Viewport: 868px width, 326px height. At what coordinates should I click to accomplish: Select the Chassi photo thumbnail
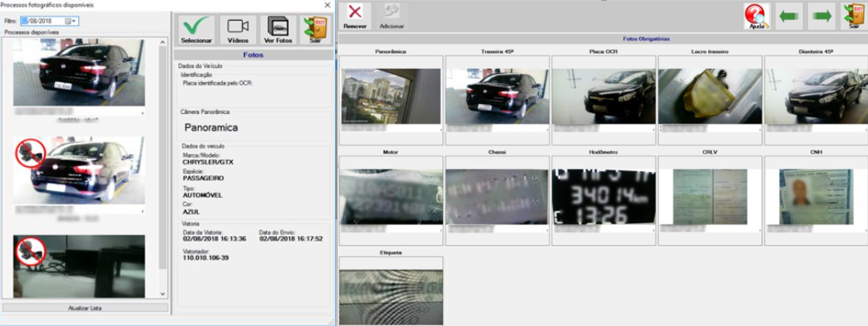coord(497,196)
